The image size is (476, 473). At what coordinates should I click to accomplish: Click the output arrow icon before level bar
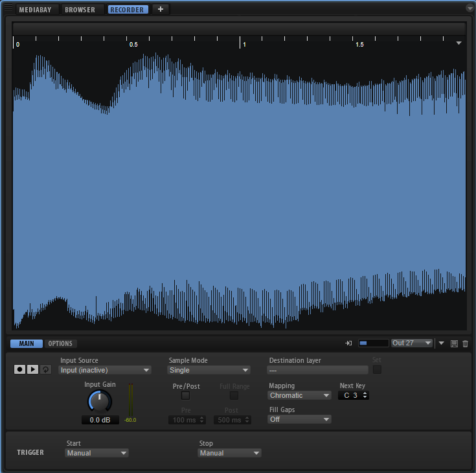pos(348,343)
